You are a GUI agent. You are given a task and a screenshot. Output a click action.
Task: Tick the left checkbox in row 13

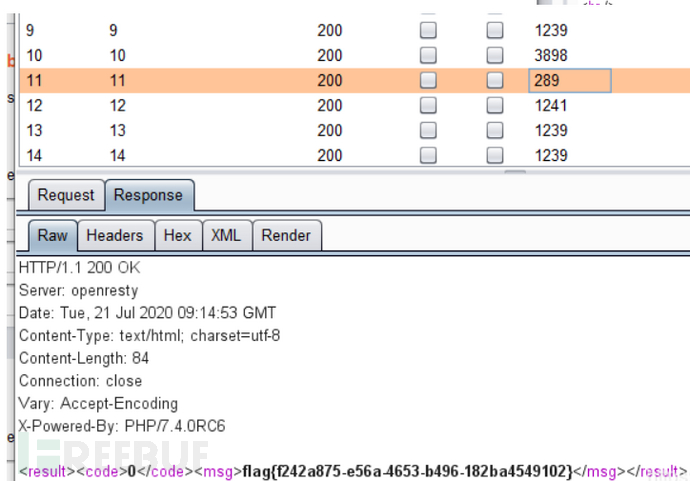pyautogui.click(x=428, y=131)
